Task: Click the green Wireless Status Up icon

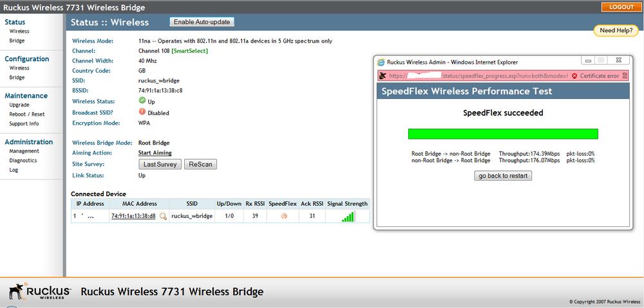Action: (142, 100)
